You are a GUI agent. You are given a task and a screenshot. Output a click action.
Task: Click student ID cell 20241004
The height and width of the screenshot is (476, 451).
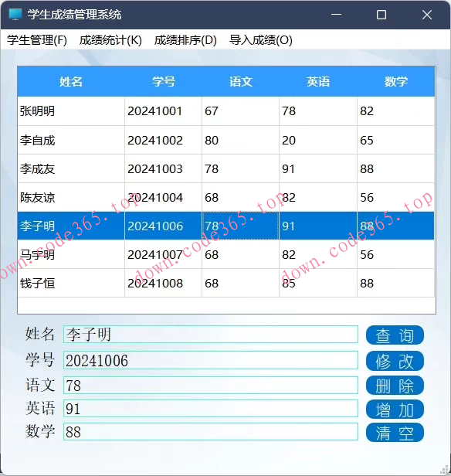click(163, 198)
